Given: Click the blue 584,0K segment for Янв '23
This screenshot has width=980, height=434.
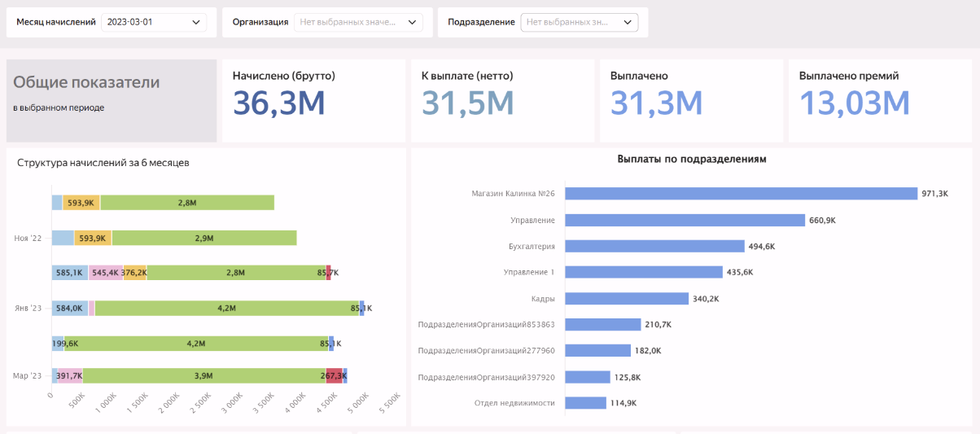Looking at the screenshot, I should click(69, 308).
